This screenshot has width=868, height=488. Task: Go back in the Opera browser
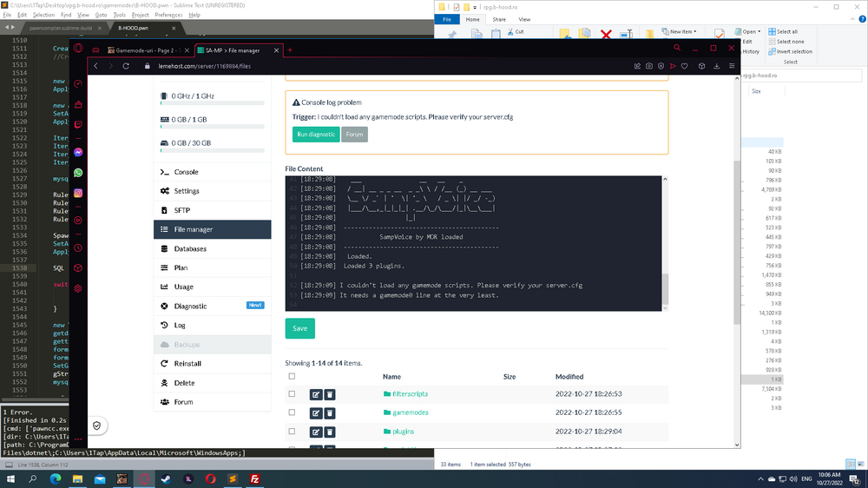(x=95, y=66)
